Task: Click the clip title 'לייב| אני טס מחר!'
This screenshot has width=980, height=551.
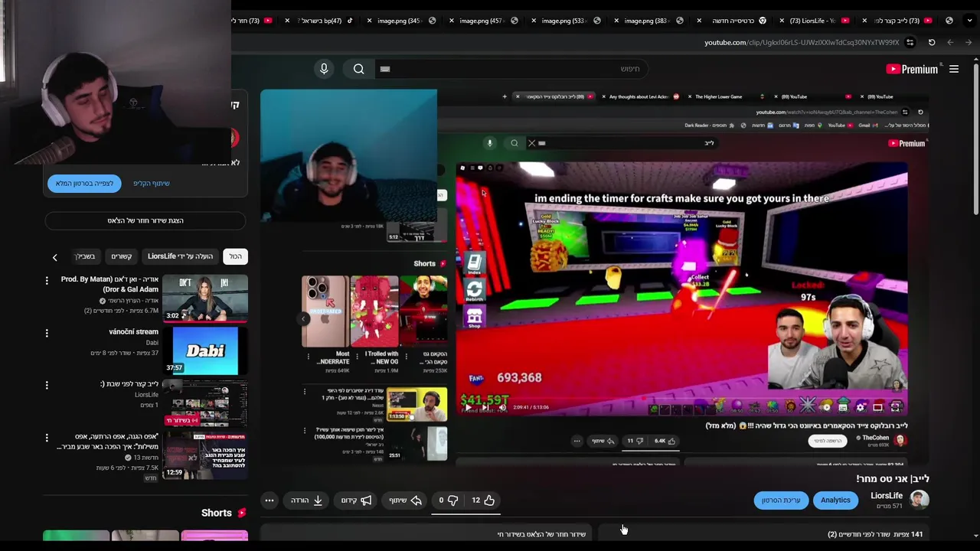Action: coord(893,478)
